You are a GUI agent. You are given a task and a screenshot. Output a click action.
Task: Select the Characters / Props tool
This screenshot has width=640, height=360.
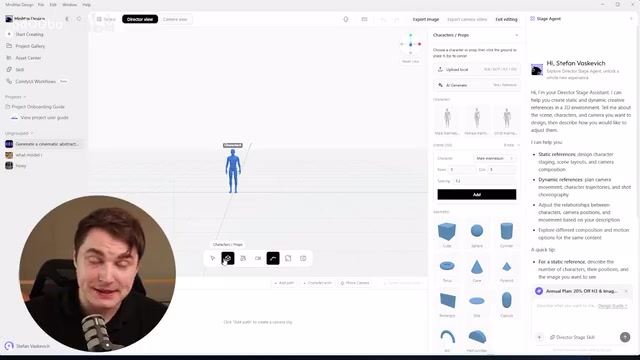228,258
